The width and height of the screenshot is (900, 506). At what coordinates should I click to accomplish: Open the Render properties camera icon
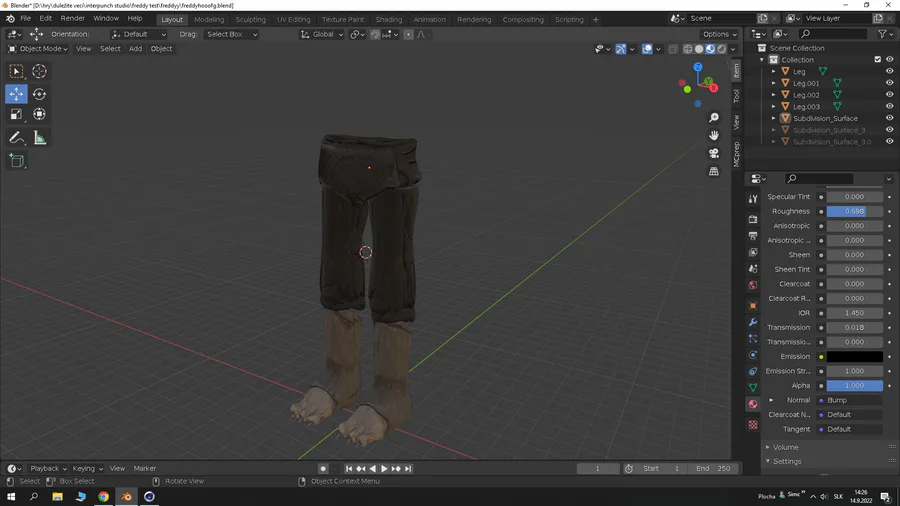tap(753, 219)
